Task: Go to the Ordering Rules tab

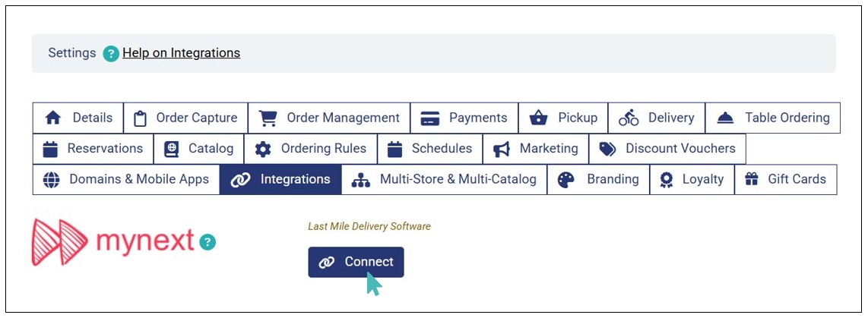Action: [311, 149]
